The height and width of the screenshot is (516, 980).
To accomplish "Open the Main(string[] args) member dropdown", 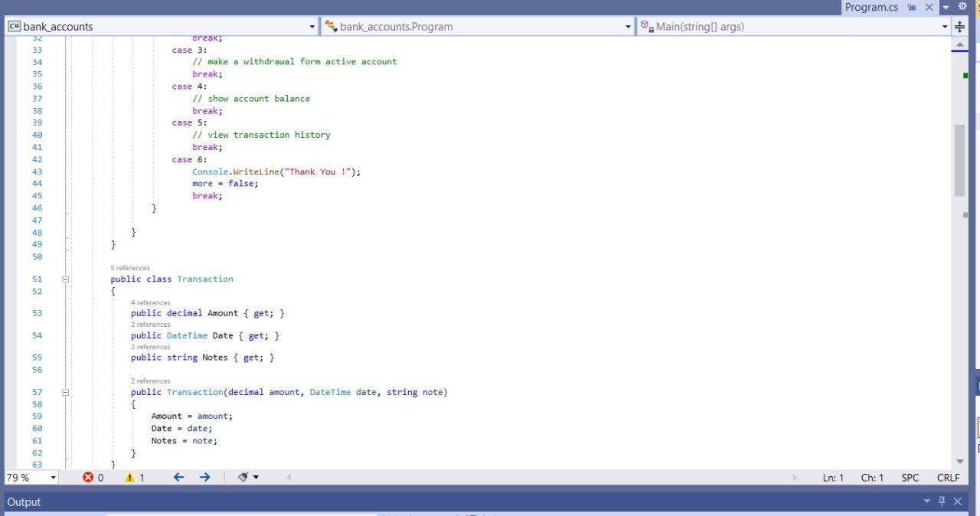I will click(944, 25).
